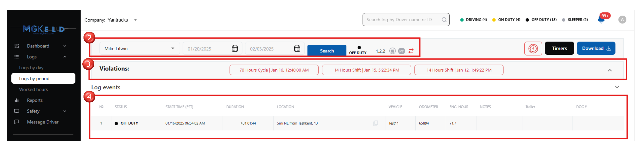
Task: Open the user avatar profile icon
Action: pyautogui.click(x=622, y=20)
